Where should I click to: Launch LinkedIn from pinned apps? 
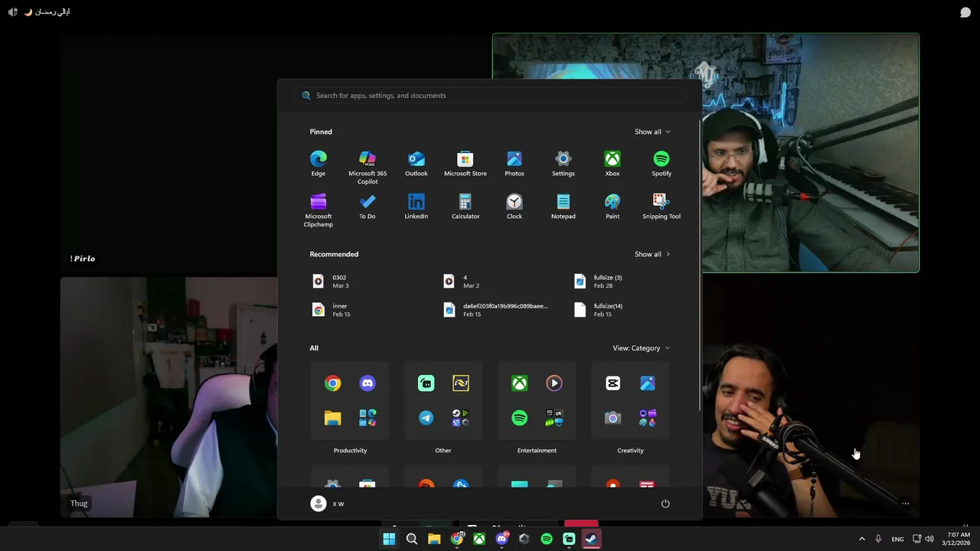(x=416, y=207)
